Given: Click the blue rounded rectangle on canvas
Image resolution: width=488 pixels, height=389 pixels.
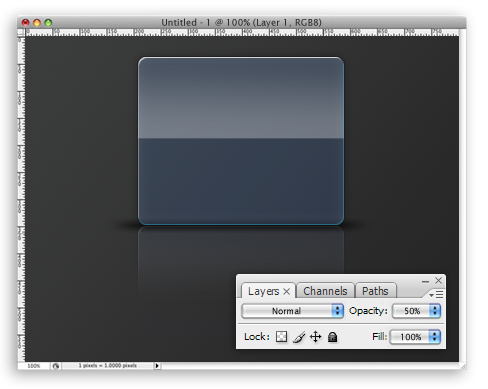Looking at the screenshot, I should click(241, 141).
